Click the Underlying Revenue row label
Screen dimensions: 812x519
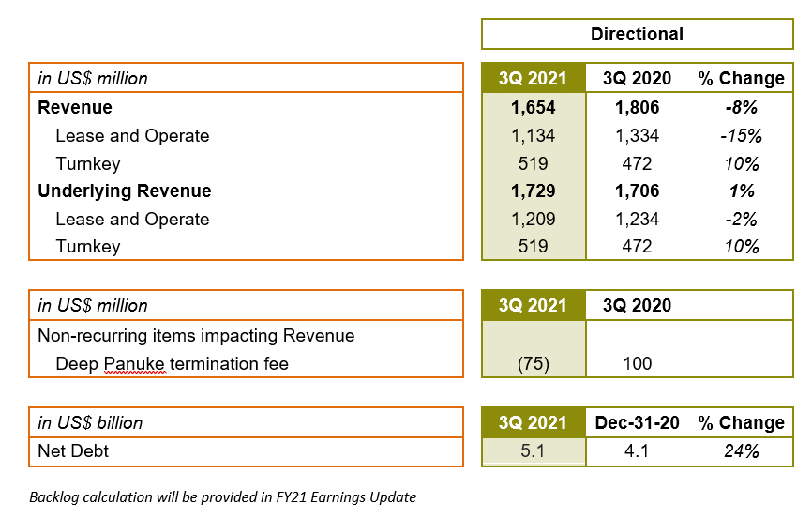(x=125, y=191)
